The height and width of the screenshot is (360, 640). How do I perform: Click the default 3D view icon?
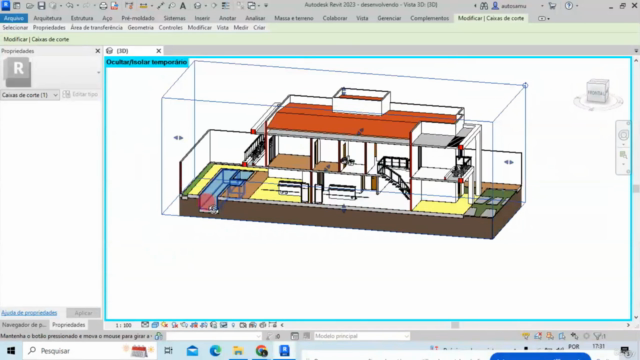tap(197, 6)
